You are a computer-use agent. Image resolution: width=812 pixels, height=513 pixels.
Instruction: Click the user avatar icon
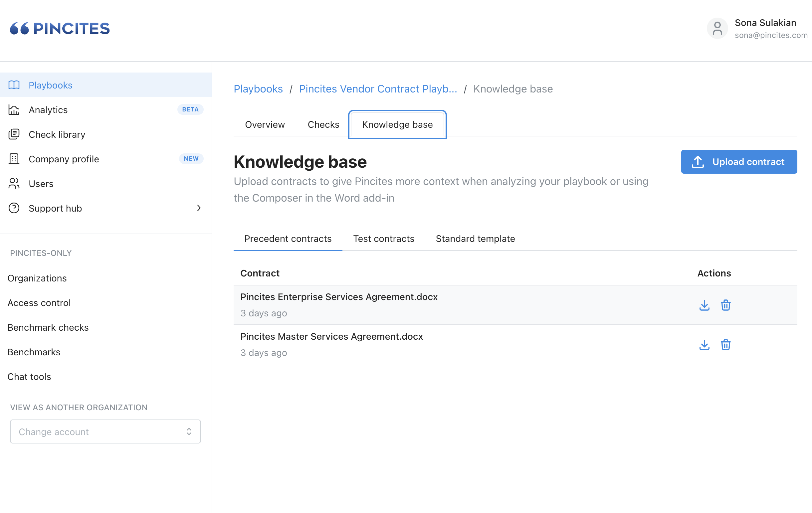pyautogui.click(x=717, y=29)
